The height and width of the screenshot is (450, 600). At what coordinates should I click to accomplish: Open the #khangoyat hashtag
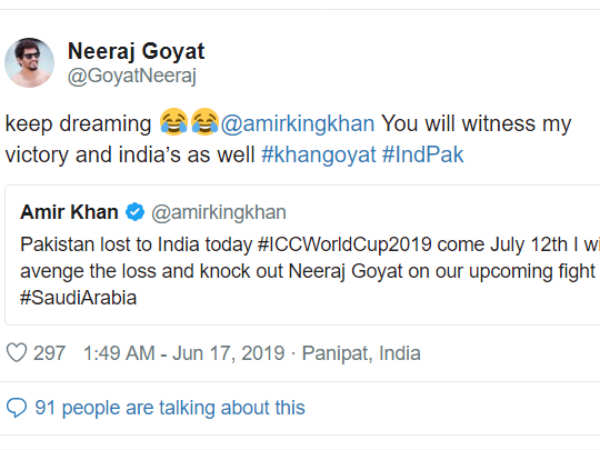click(319, 155)
